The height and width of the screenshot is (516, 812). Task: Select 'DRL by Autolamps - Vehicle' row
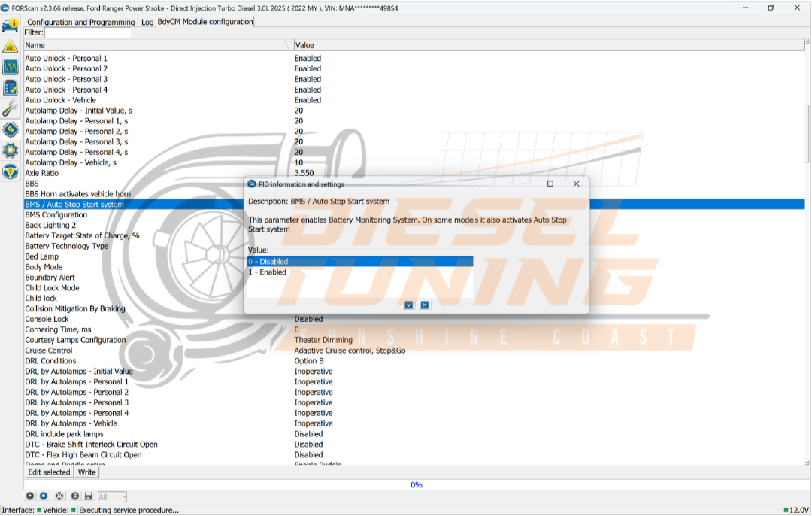click(x=414, y=423)
